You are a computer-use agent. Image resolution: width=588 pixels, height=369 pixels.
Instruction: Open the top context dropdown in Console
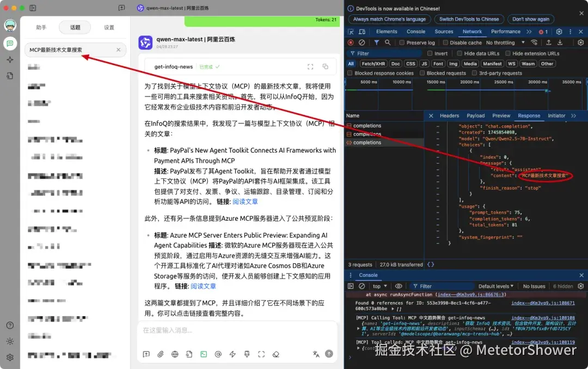(x=380, y=286)
